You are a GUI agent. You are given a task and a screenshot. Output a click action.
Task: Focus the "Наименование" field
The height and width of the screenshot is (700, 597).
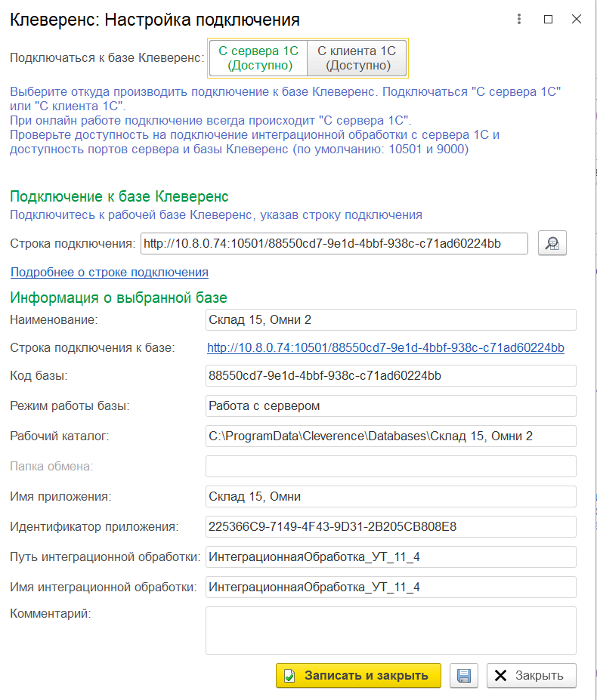click(391, 319)
